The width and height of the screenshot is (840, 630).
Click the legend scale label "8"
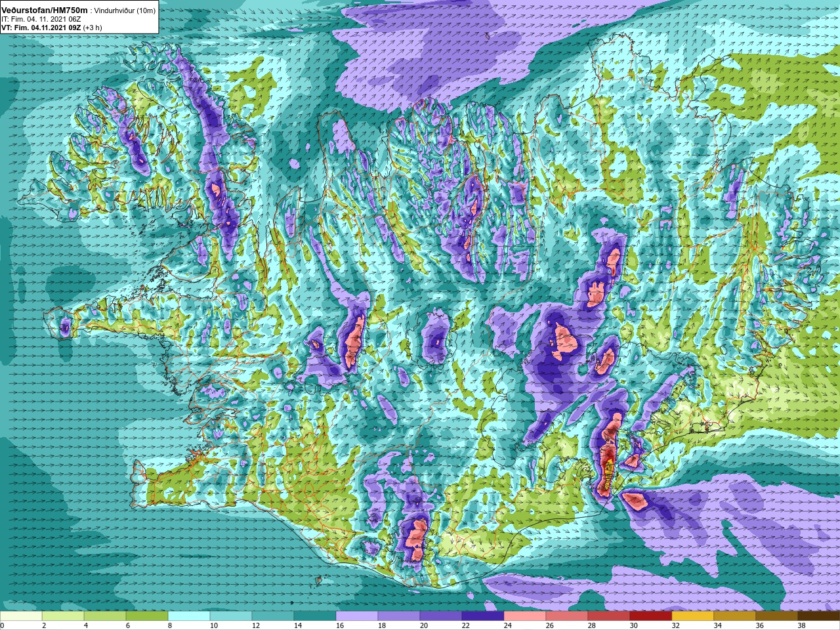[x=170, y=625]
